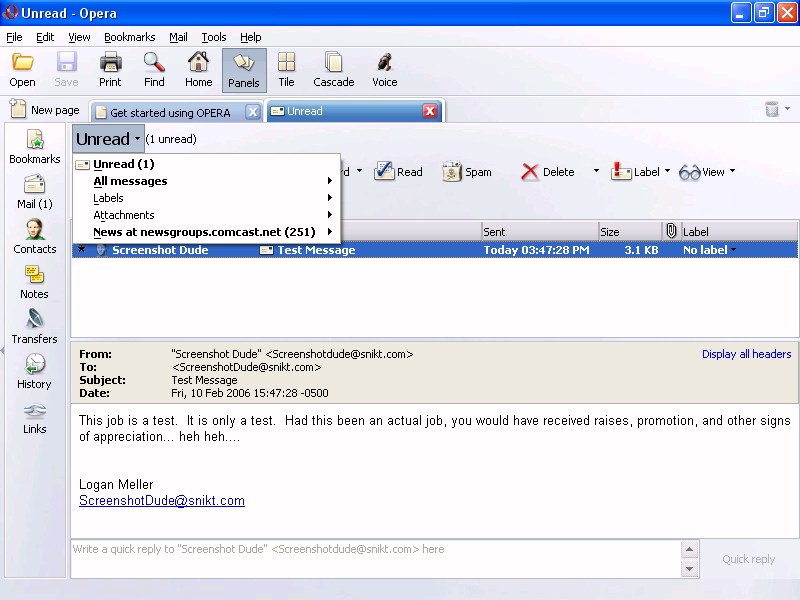Show the History panel
Image resolution: width=800 pixels, height=600 pixels.
35,371
